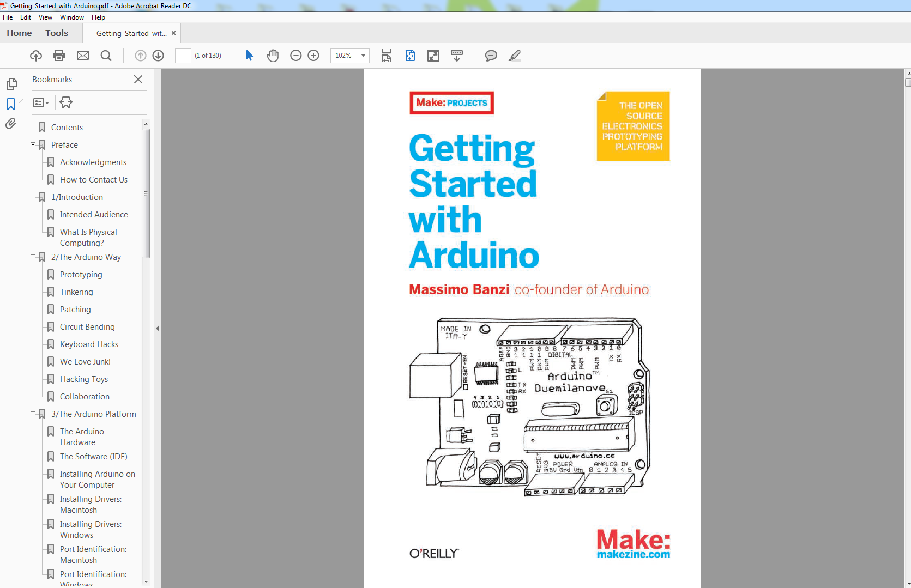Add a sticky note comment
This screenshot has width=911, height=588.
pyautogui.click(x=491, y=56)
